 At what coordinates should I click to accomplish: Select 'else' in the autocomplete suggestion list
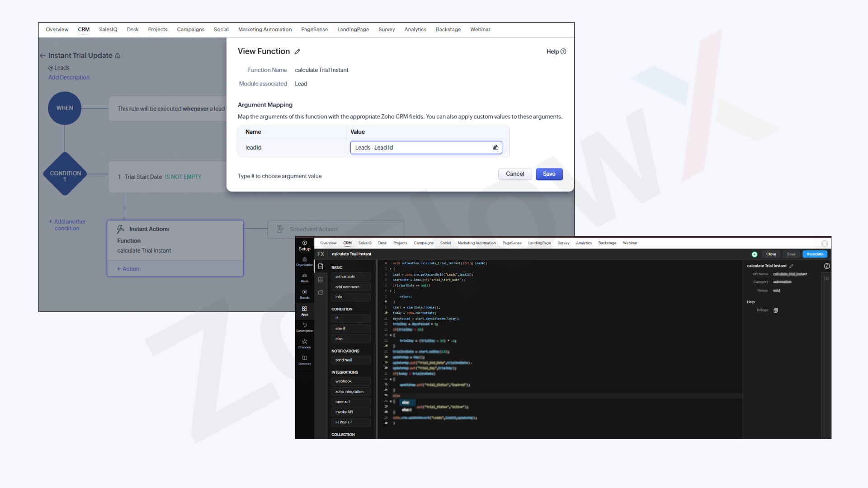coord(406,403)
